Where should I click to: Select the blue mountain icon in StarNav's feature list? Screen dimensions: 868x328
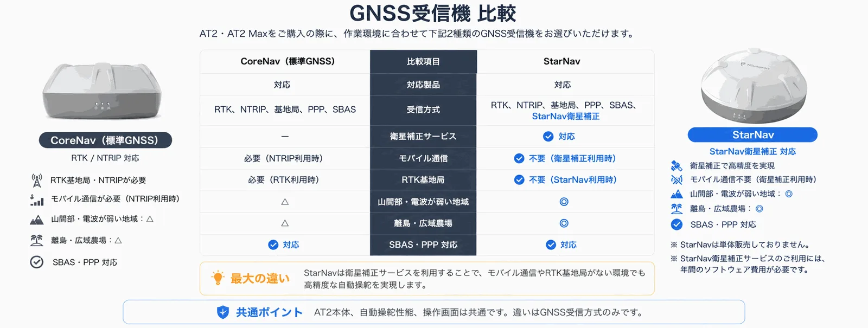pos(676,194)
